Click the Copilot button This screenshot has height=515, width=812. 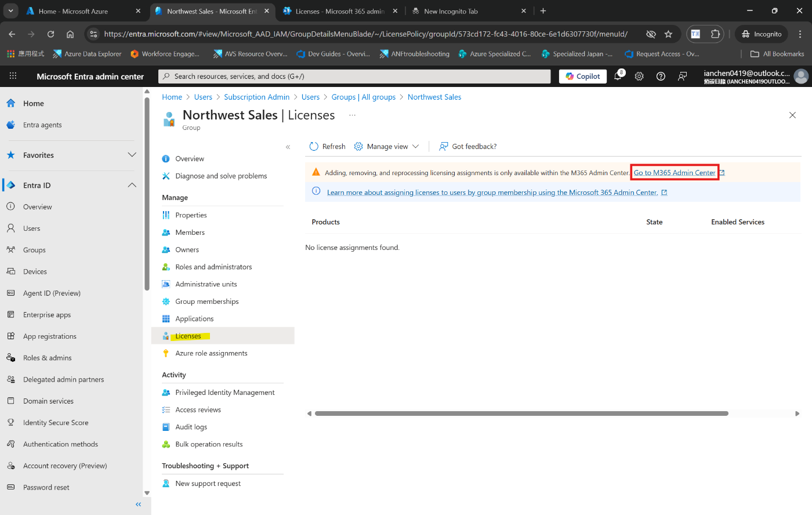[x=583, y=77]
